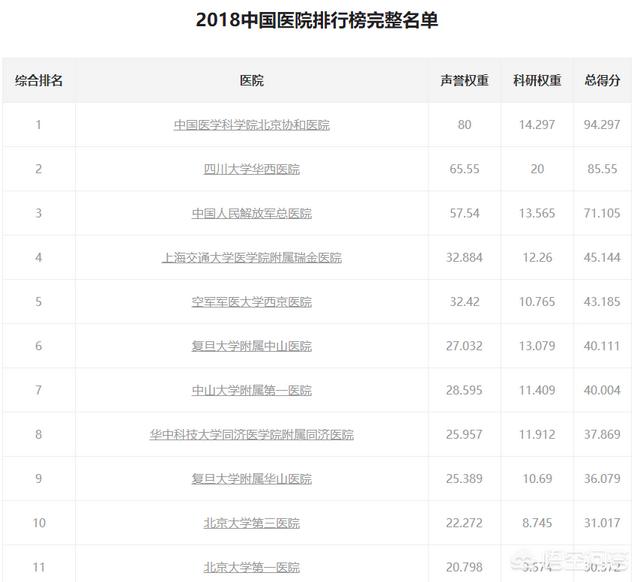Select total score 94.297
This screenshot has width=640, height=582.
(602, 124)
